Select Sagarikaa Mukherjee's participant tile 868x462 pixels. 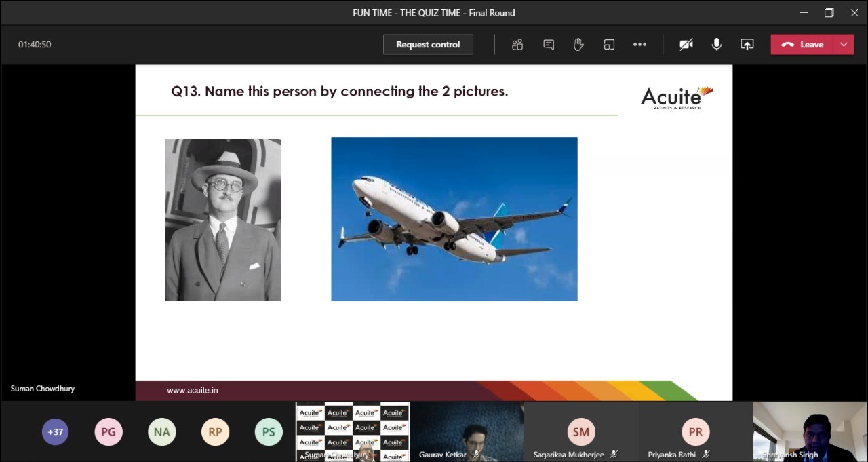tap(581, 432)
